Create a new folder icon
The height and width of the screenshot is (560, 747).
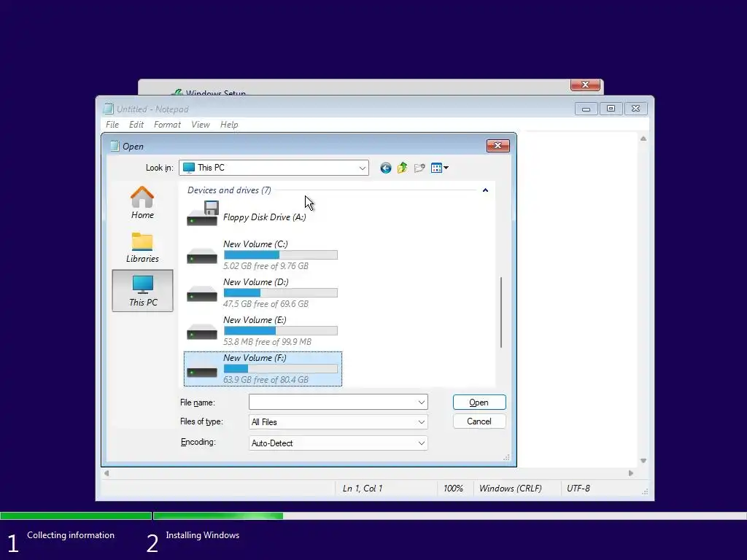[419, 168]
